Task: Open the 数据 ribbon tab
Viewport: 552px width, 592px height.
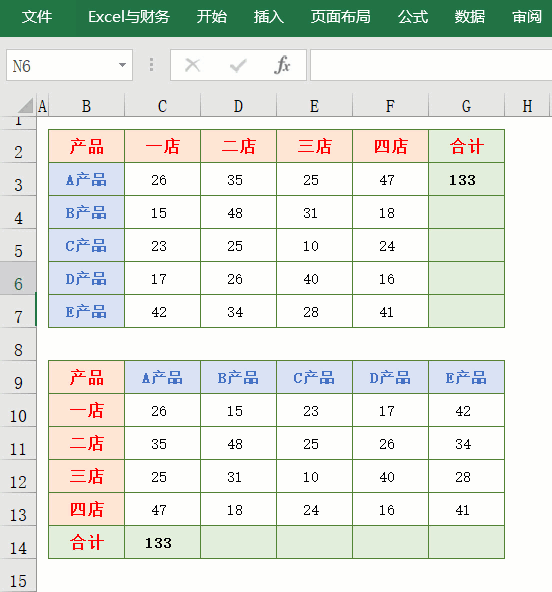Action: [x=469, y=17]
